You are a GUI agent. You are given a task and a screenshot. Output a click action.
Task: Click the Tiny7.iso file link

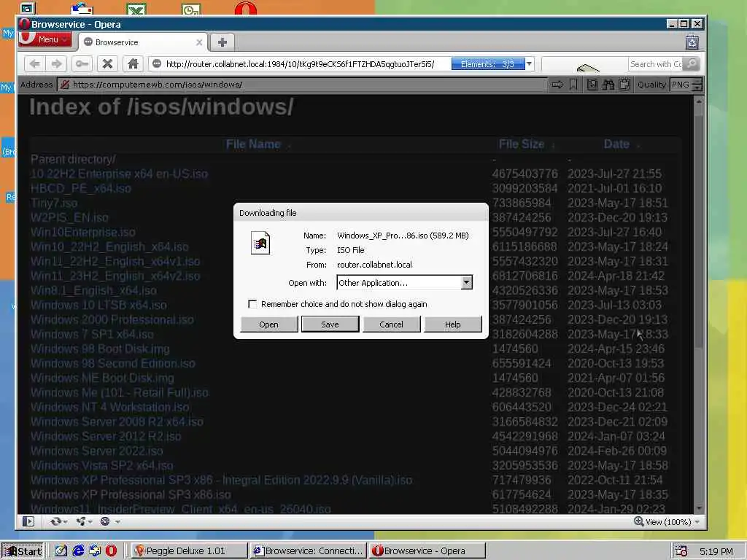(54, 203)
